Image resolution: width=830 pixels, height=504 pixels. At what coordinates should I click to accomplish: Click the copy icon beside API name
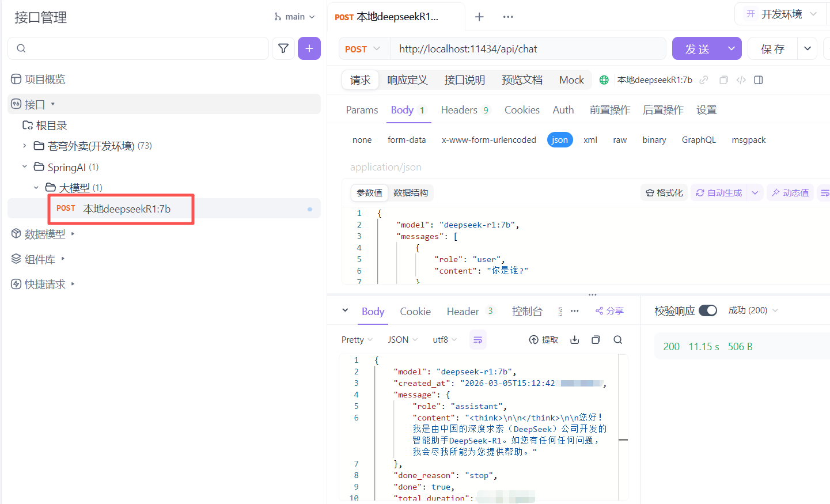coord(724,80)
